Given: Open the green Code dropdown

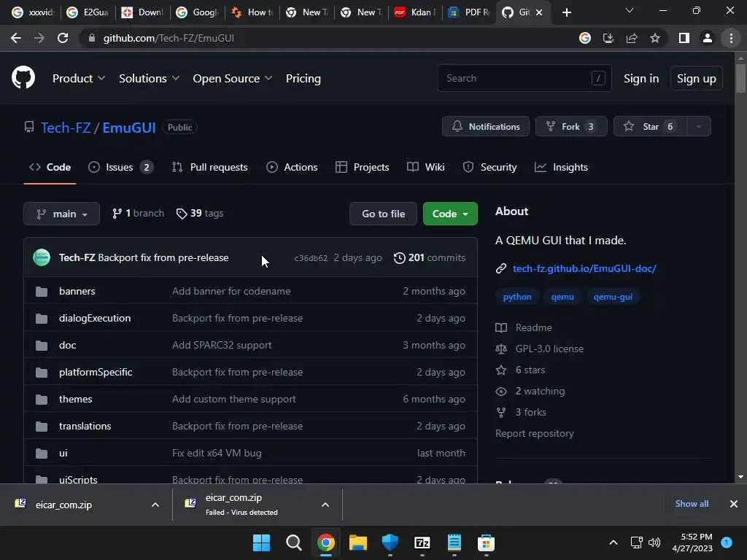Looking at the screenshot, I should pos(450,214).
